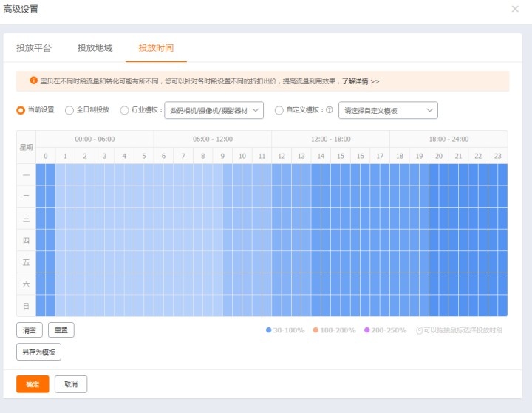Click the help question icon beside 自定义模板

pyautogui.click(x=329, y=109)
